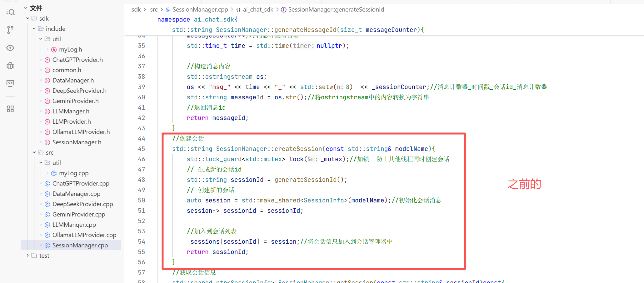
Task: Open LLMManger.cpp file
Action: pyautogui.click(x=74, y=225)
